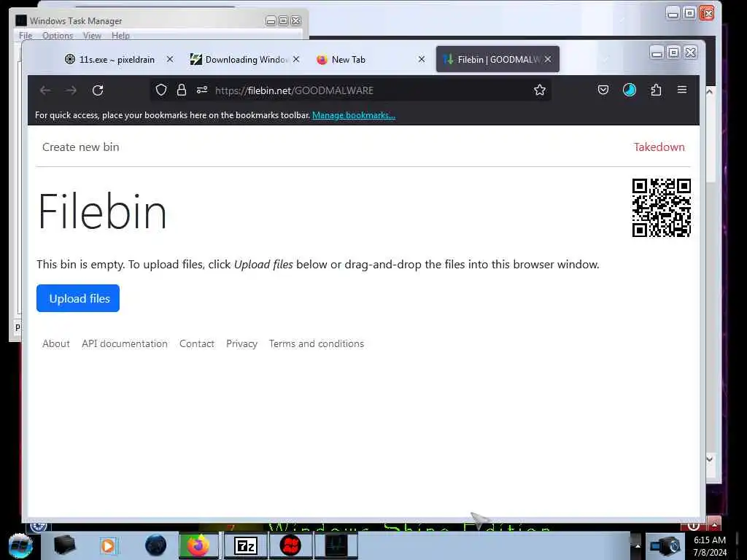747x560 pixels.
Task: Open Options menu in Task Manager
Action: (58, 36)
